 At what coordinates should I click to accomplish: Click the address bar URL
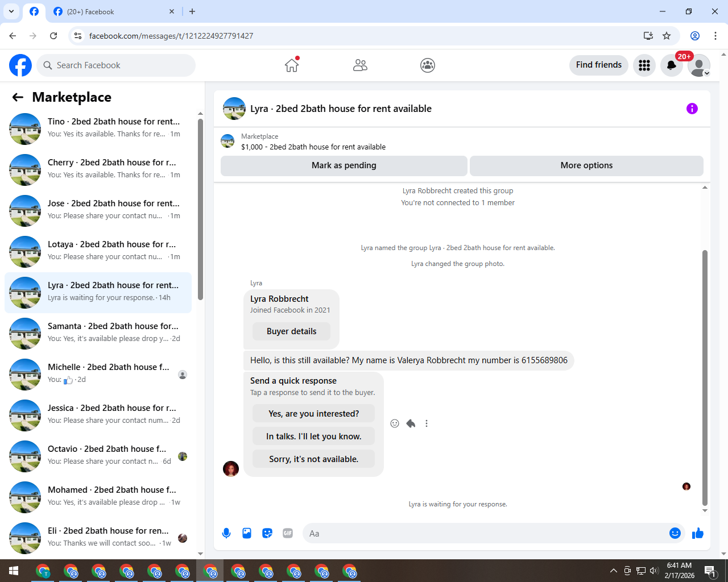pyautogui.click(x=171, y=36)
